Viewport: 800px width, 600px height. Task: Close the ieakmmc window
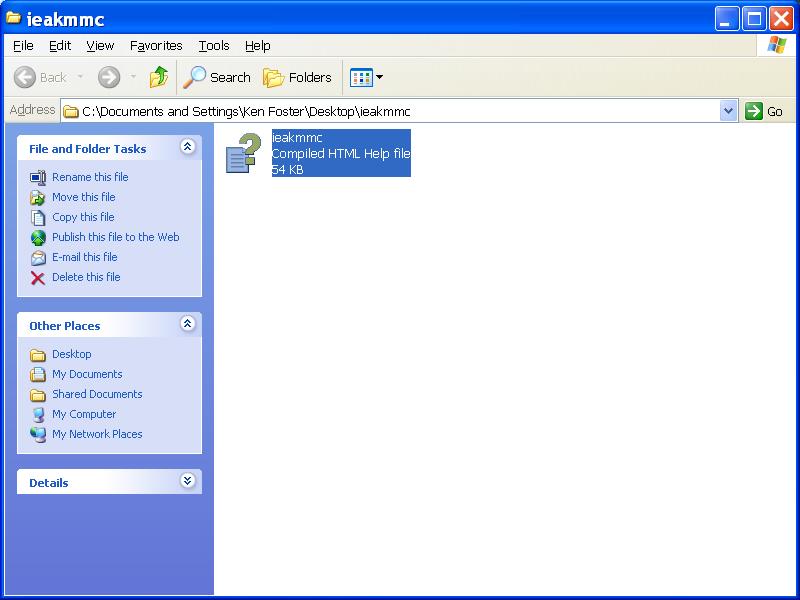point(782,19)
